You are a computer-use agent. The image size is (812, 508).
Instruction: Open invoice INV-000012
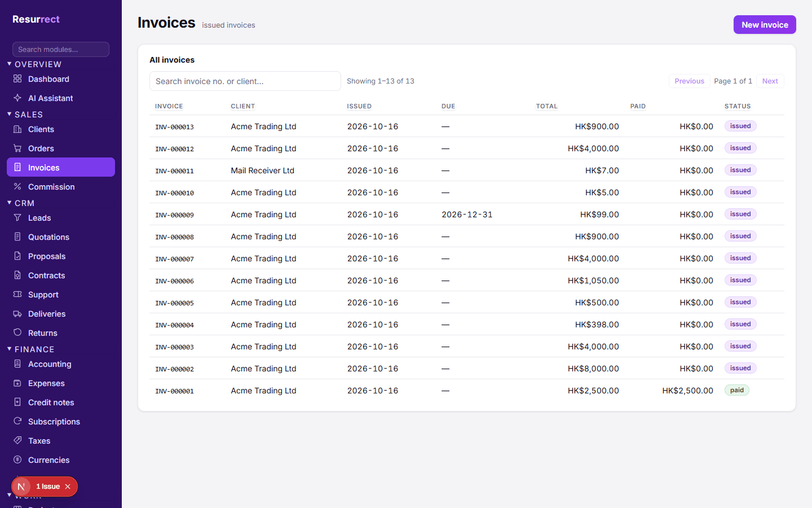174,149
